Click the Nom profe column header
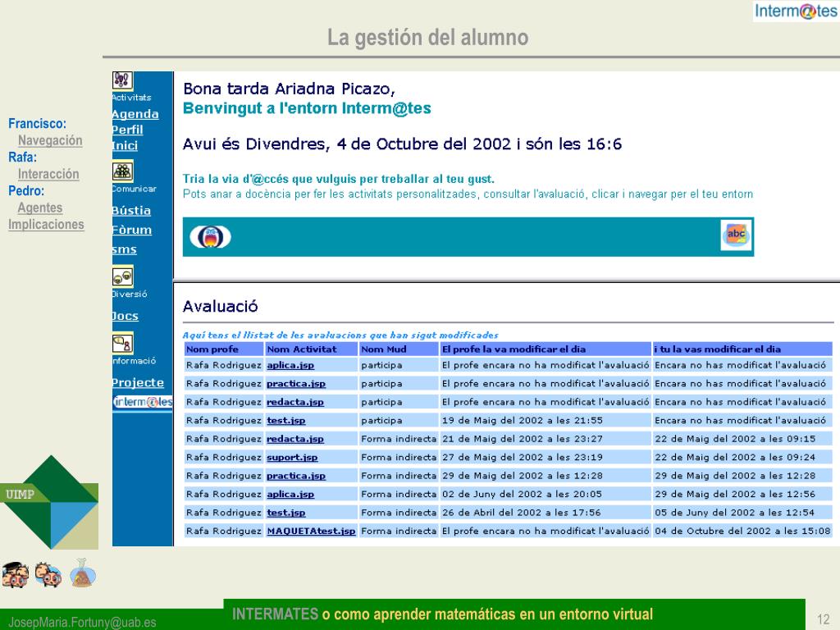 pos(224,349)
